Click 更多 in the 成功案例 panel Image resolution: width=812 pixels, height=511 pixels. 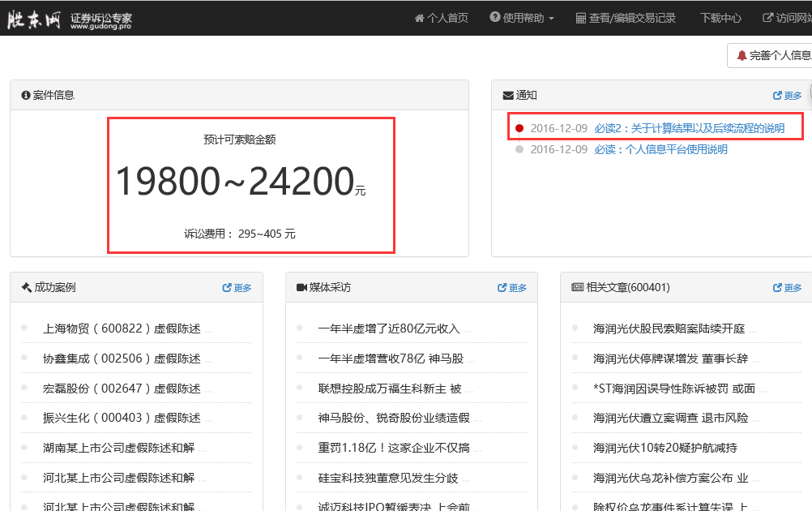[237, 288]
